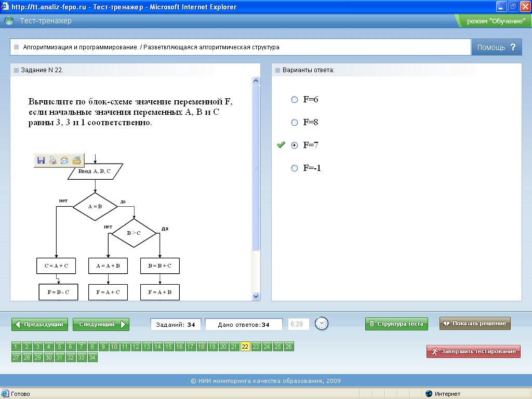Select the highlighted question 22 button
Image resolution: width=532 pixels, height=399 pixels.
click(245, 347)
